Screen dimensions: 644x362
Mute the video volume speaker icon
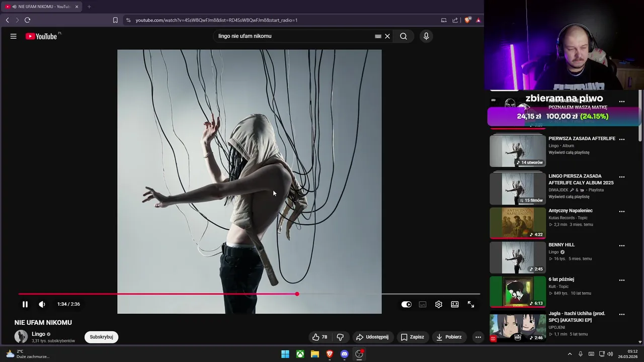point(42,304)
